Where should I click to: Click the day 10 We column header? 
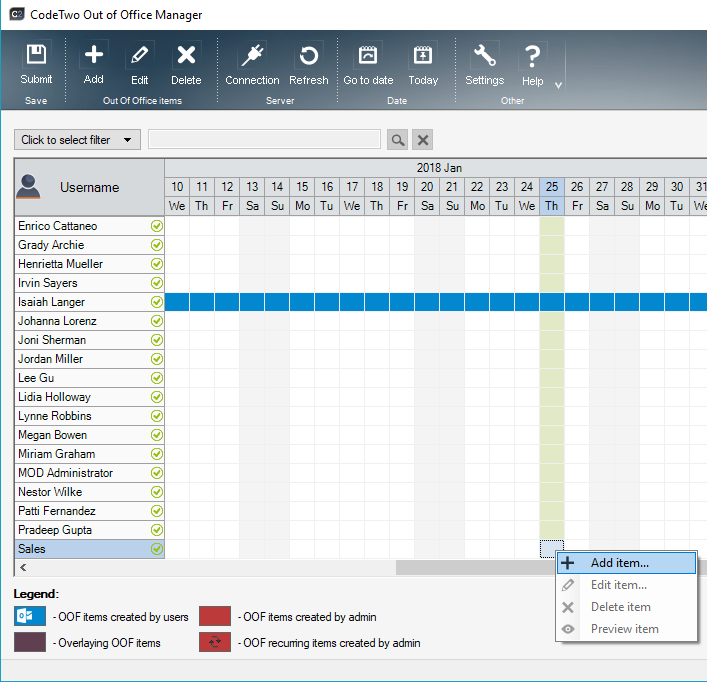177,197
